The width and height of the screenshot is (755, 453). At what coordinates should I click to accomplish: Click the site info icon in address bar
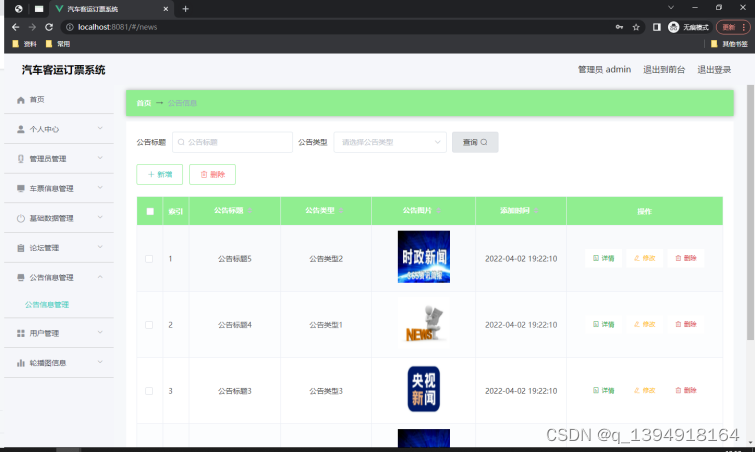tap(69, 27)
